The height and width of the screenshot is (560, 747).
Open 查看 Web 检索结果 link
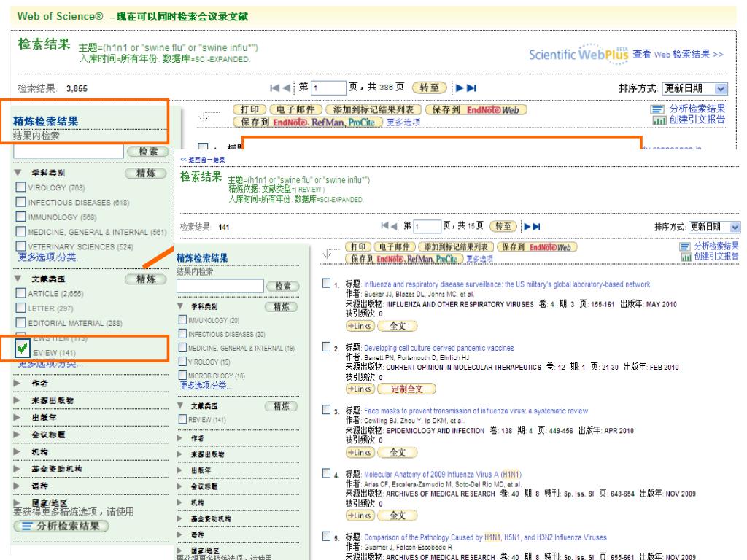[678, 54]
